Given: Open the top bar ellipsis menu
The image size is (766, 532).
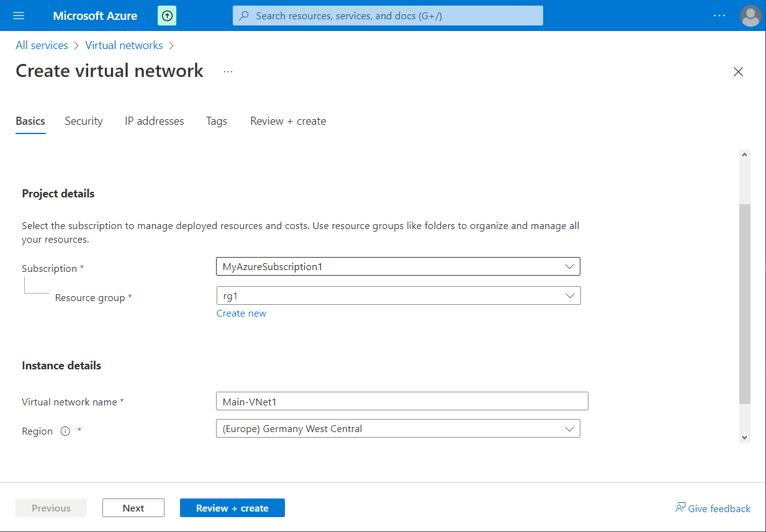Looking at the screenshot, I should (719, 16).
